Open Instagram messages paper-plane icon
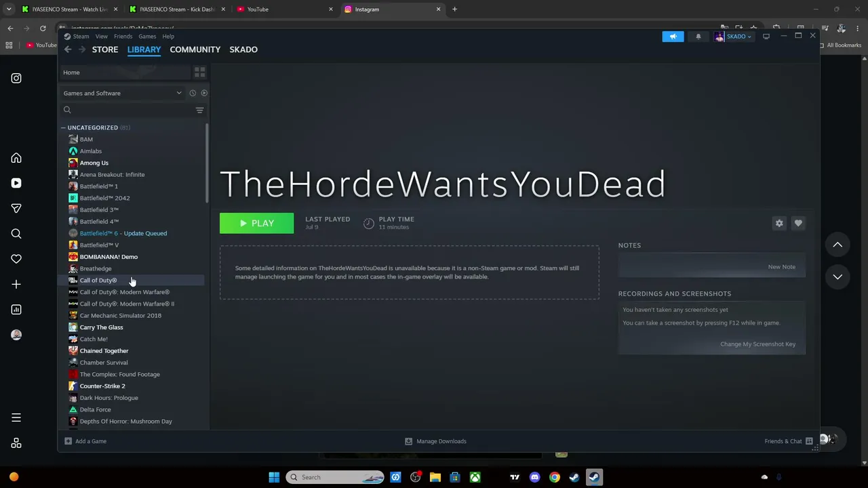 click(x=16, y=208)
